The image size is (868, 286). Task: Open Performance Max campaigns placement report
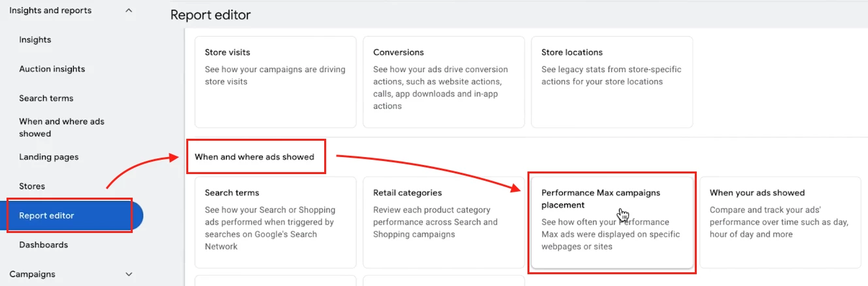coord(612,222)
